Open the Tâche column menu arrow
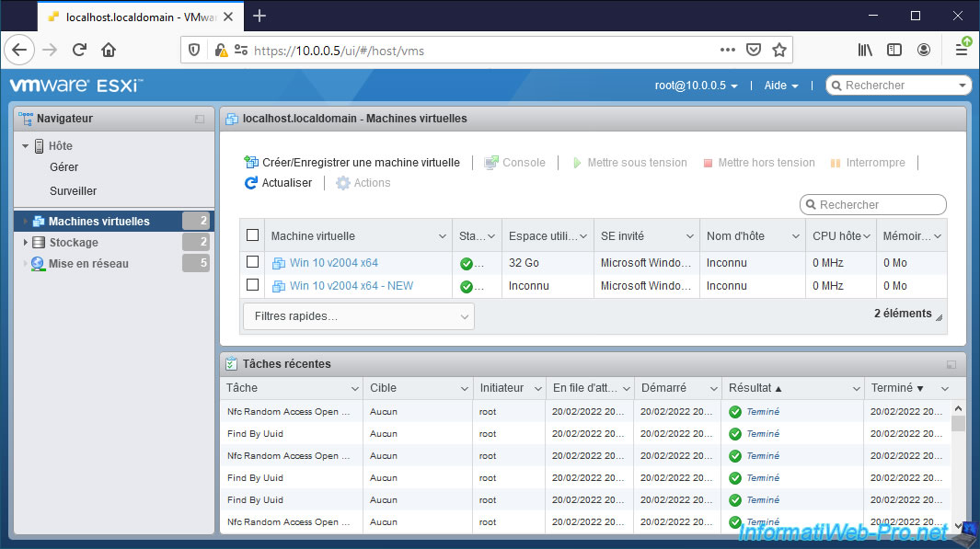Image resolution: width=980 pixels, height=549 pixels. coord(355,388)
